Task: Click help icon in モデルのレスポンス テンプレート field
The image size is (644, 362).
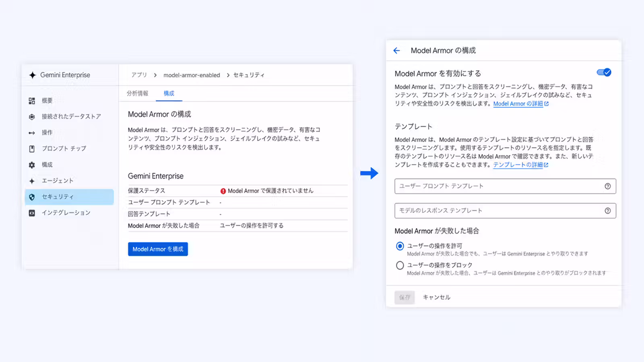Action: click(x=608, y=211)
